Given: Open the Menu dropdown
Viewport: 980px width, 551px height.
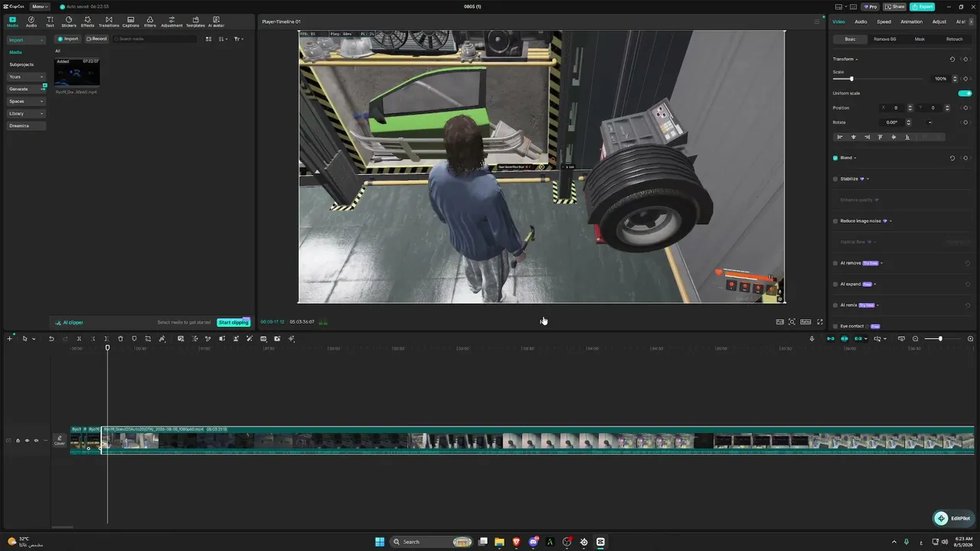Looking at the screenshot, I should click(40, 7).
